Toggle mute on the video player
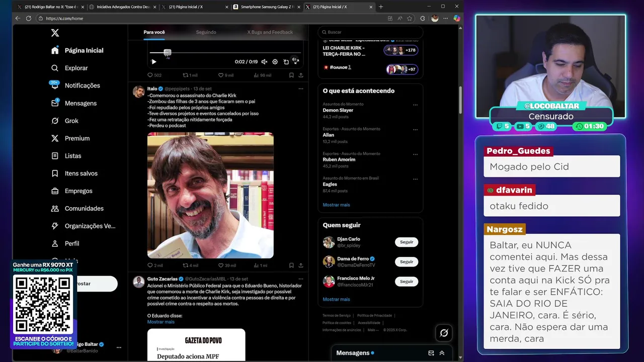The width and height of the screenshot is (644, 362). click(264, 62)
